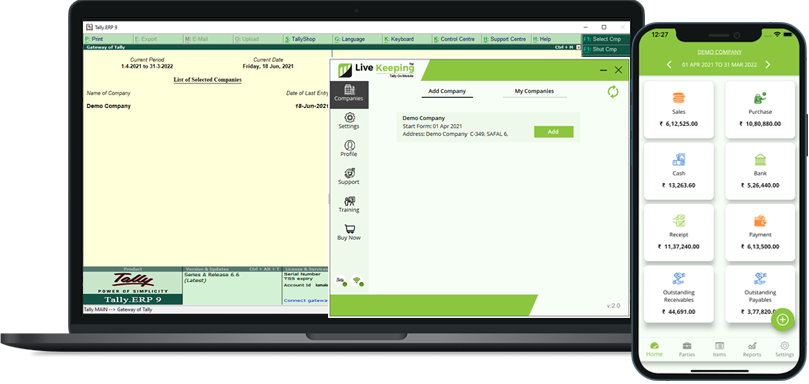Tap the DEMO COMPANY link on the phone
The width and height of the screenshot is (809, 384).
(719, 52)
